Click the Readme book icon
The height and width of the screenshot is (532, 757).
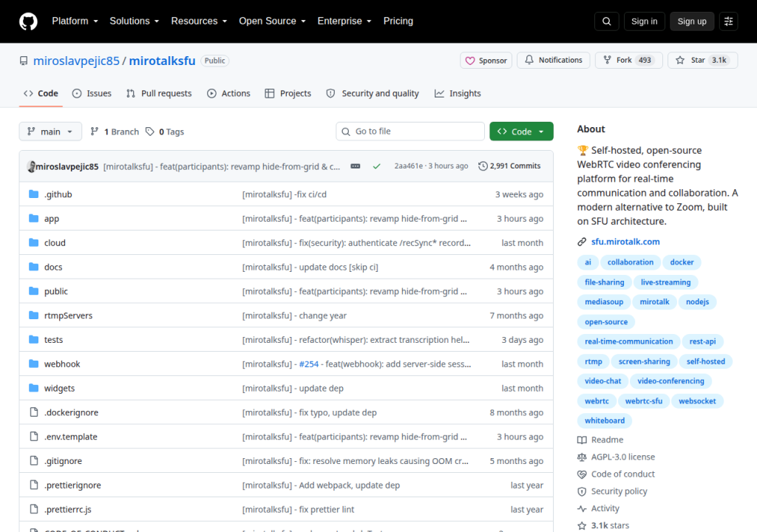click(x=582, y=440)
